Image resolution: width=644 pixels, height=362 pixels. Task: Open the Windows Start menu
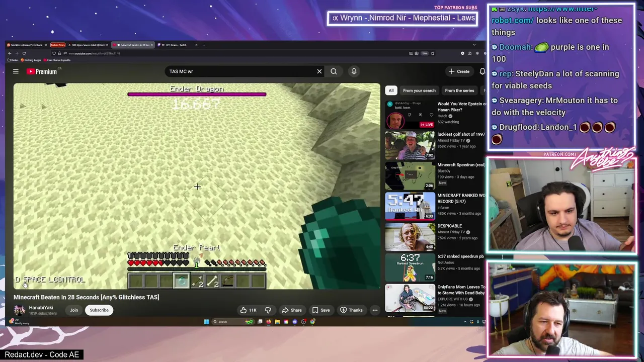pyautogui.click(x=206, y=322)
